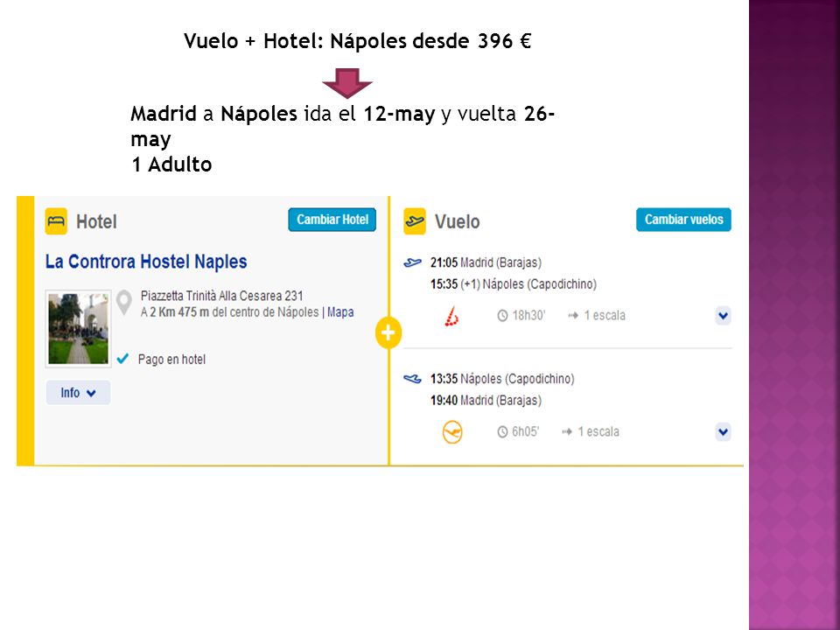Image resolution: width=840 pixels, height=630 pixels.
Task: Click the Pago en hotel checkmark
Action: 122,359
